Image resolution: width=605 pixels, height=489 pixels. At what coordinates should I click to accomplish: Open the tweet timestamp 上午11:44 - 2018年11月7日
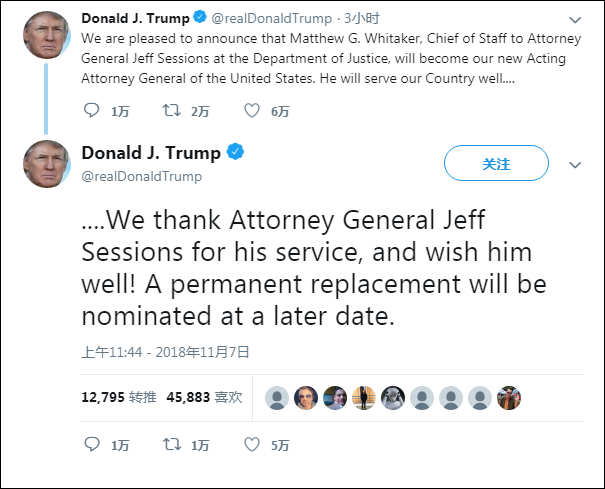(165, 352)
